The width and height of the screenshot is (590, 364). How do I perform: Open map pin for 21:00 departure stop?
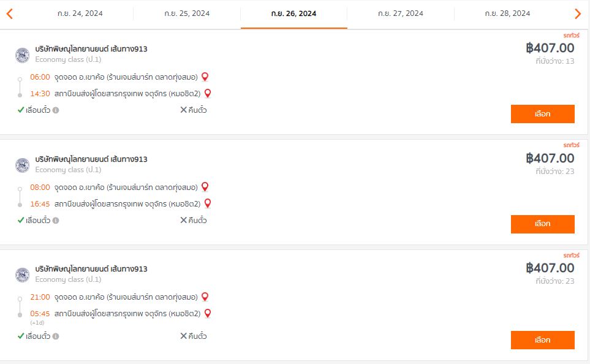pyautogui.click(x=205, y=297)
